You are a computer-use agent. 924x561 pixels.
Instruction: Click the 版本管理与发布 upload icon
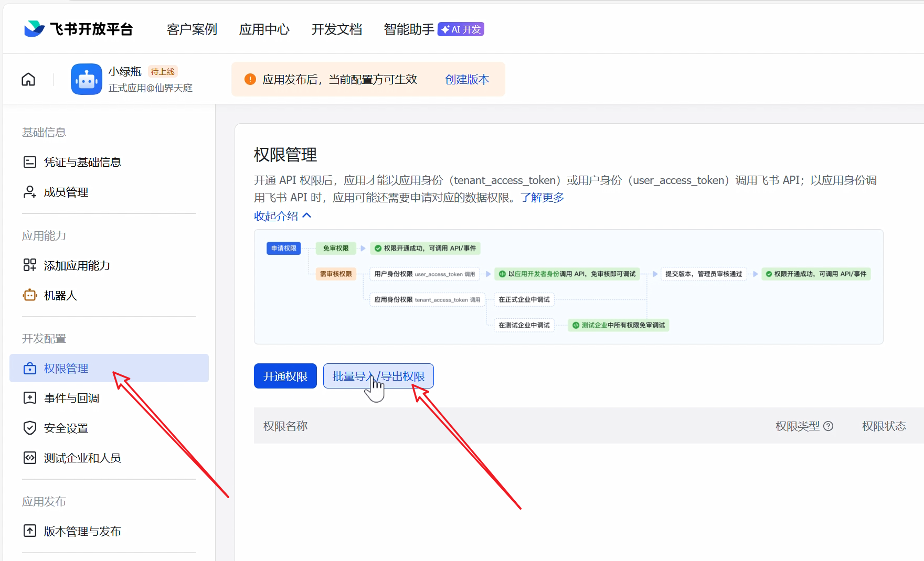30,531
